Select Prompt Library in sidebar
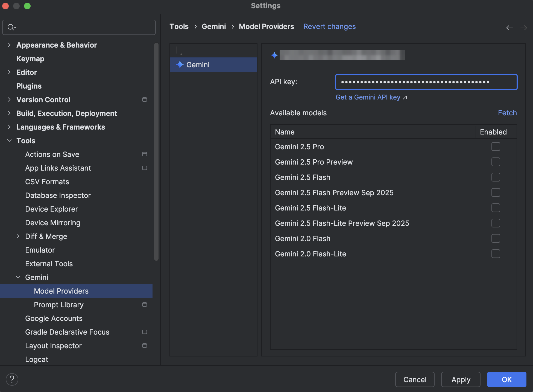The height and width of the screenshot is (392, 533). (58, 305)
